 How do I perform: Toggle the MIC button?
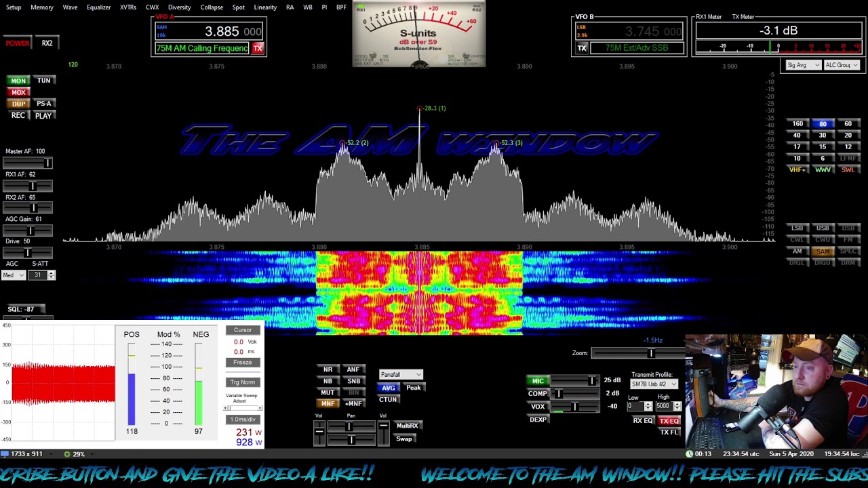[538, 382]
